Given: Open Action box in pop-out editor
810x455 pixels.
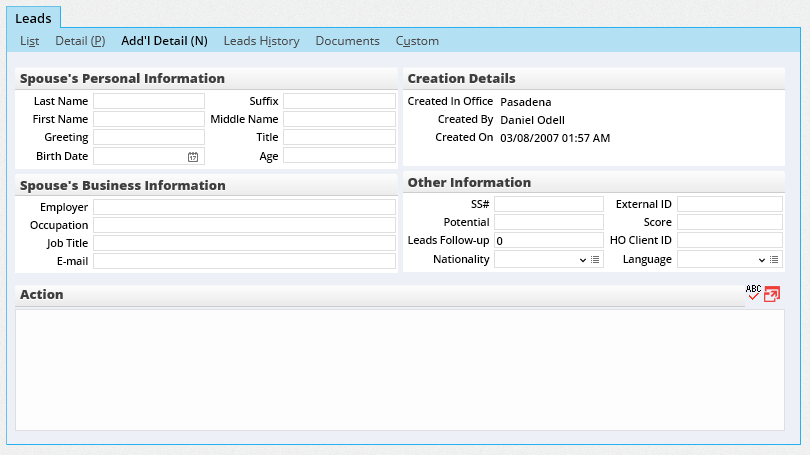Looking at the screenshot, I should pos(771,294).
